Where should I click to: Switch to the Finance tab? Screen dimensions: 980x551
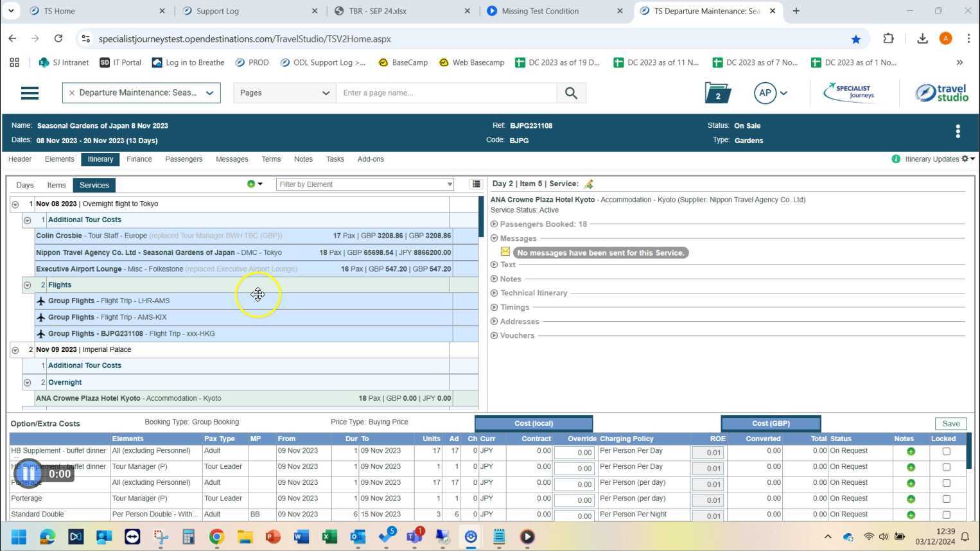(139, 159)
